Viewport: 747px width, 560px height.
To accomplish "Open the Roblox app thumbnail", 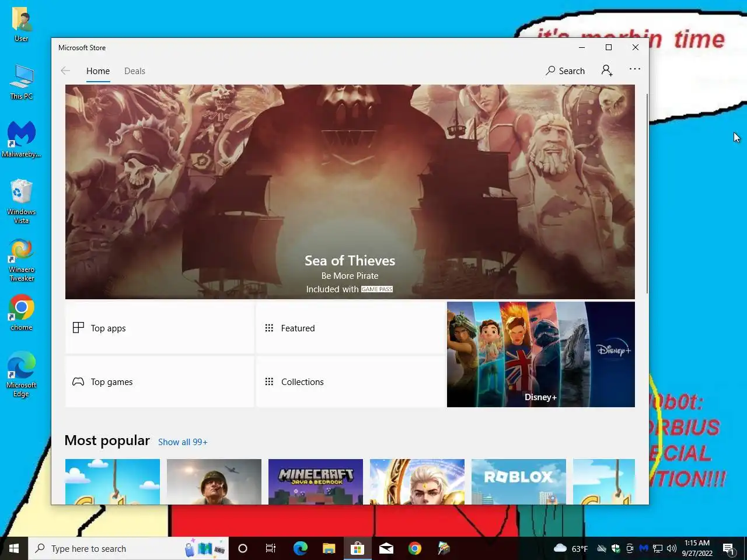I will (x=519, y=482).
